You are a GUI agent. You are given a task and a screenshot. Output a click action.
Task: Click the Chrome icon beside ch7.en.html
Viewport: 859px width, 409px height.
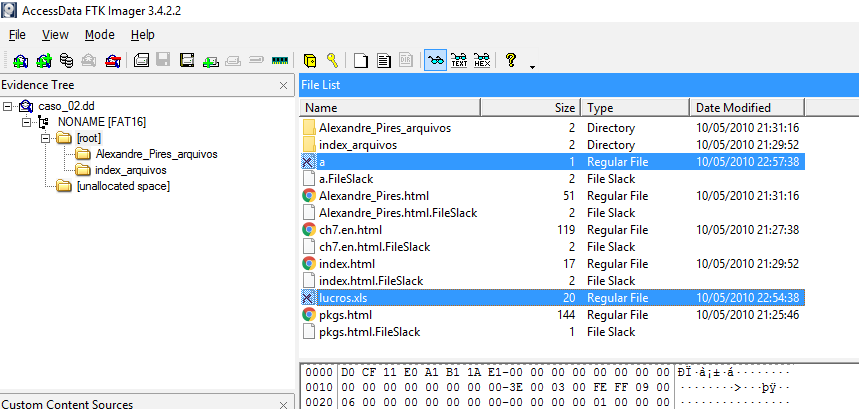coord(309,230)
